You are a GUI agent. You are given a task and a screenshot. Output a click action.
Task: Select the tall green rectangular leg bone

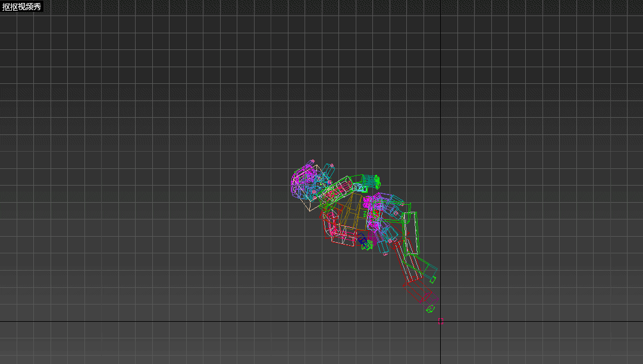(410, 232)
